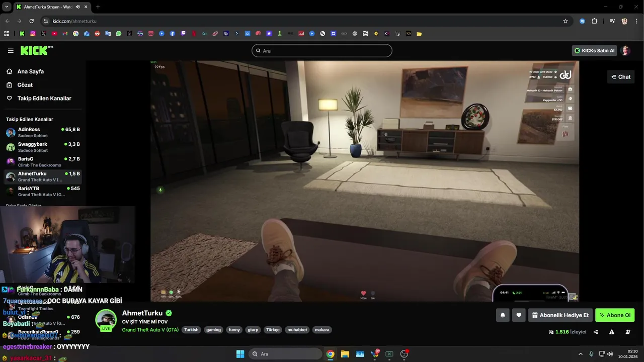Open File Explorer from taskbar
This screenshot has width=644, height=362.
click(345, 354)
